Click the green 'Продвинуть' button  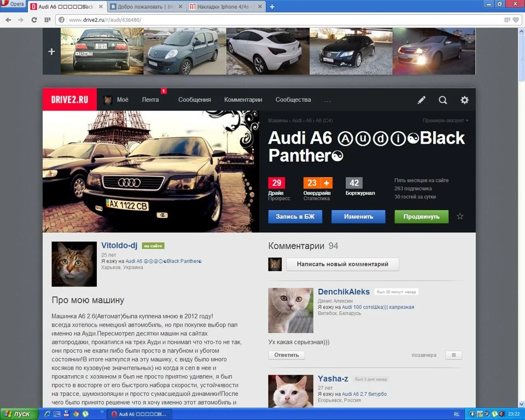tap(421, 217)
